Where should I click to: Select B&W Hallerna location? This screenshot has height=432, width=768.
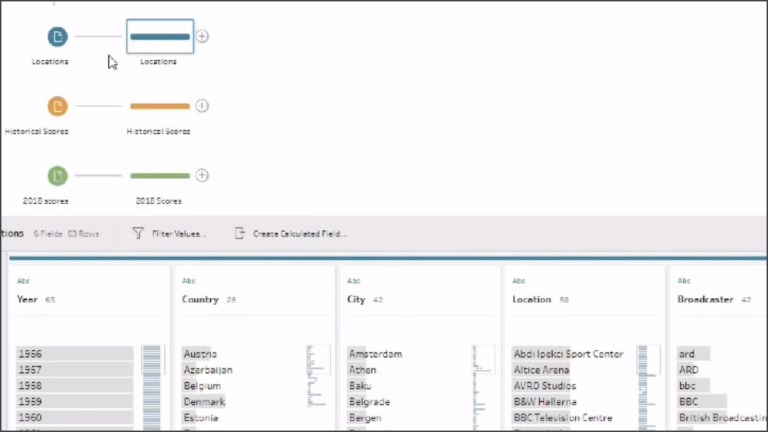click(545, 402)
